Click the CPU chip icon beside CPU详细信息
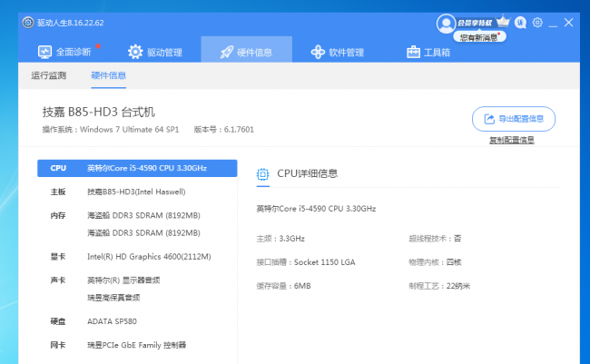590x364 pixels. [262, 174]
